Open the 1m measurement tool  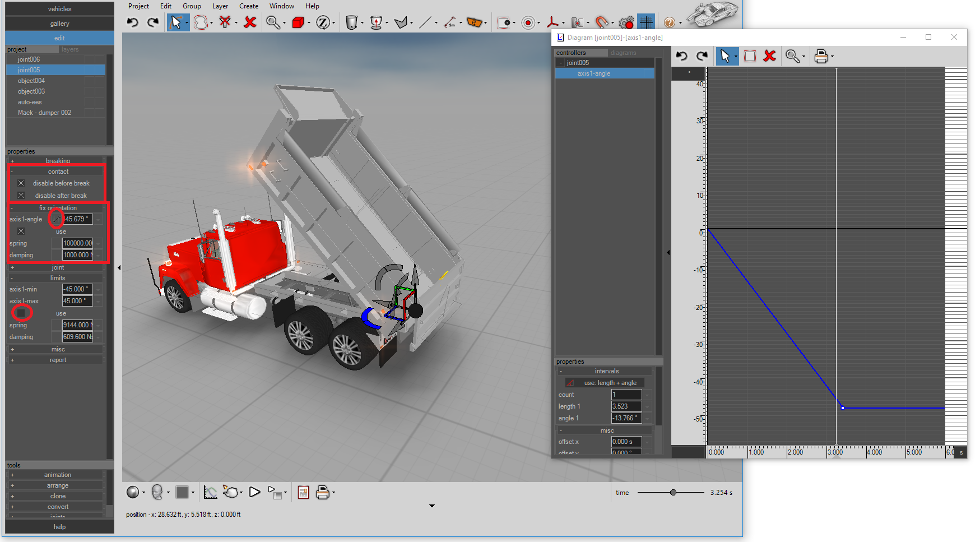(450, 22)
